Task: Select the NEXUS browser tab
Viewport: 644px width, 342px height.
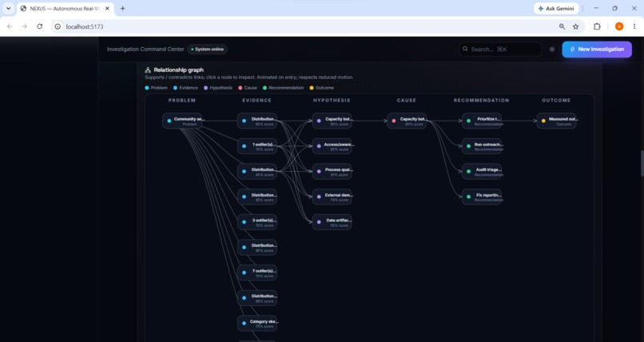Action: (66, 8)
